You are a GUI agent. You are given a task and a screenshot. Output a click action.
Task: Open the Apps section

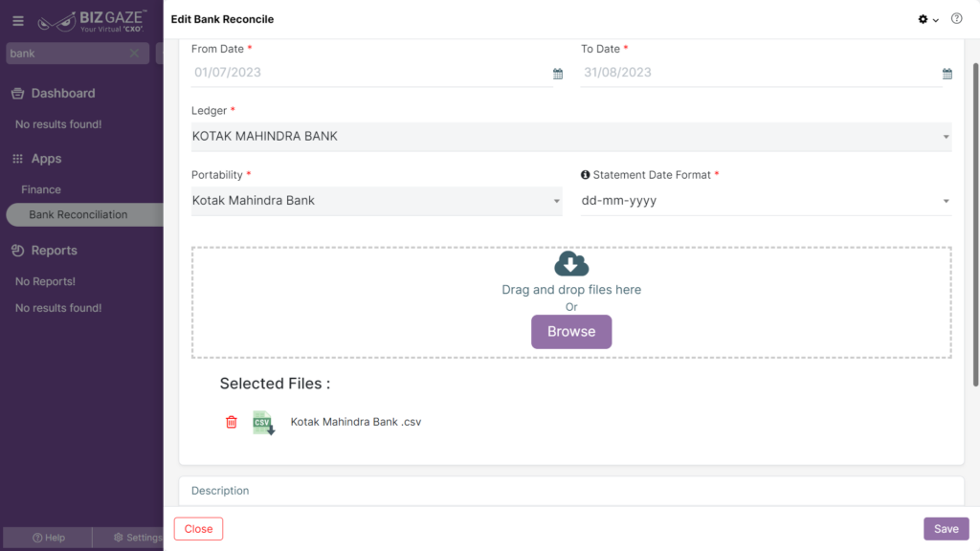click(x=46, y=159)
